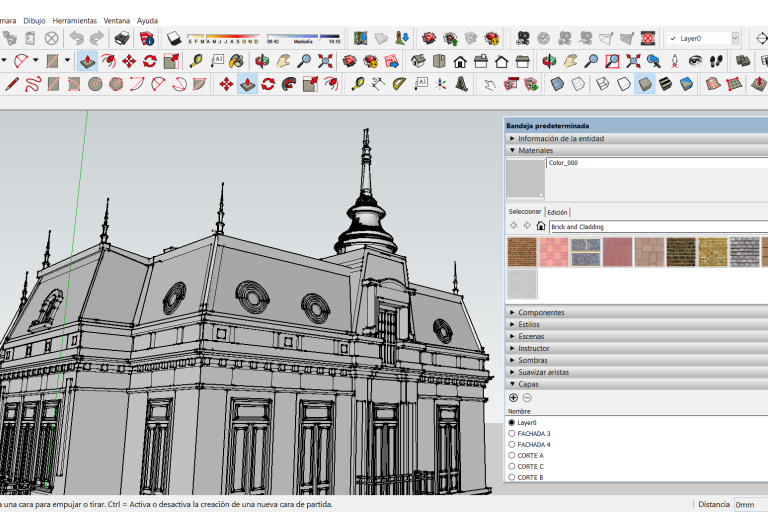This screenshot has width=768, height=512.
Task: Toggle Back Edges style
Action: (578, 84)
